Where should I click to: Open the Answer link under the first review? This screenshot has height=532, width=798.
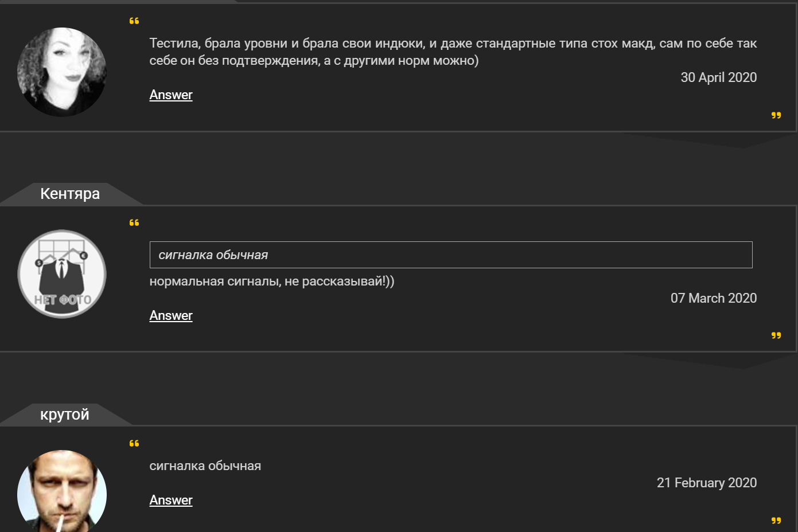tap(170, 95)
